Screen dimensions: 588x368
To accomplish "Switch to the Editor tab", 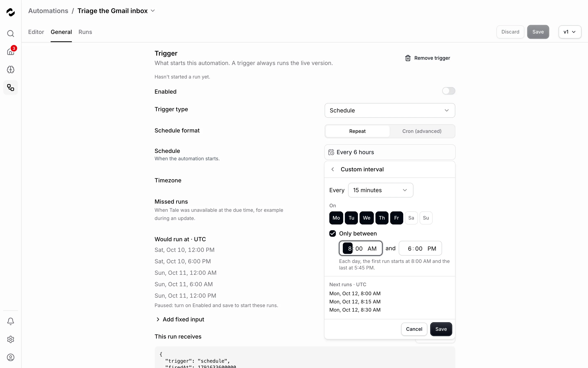I will coord(36,32).
